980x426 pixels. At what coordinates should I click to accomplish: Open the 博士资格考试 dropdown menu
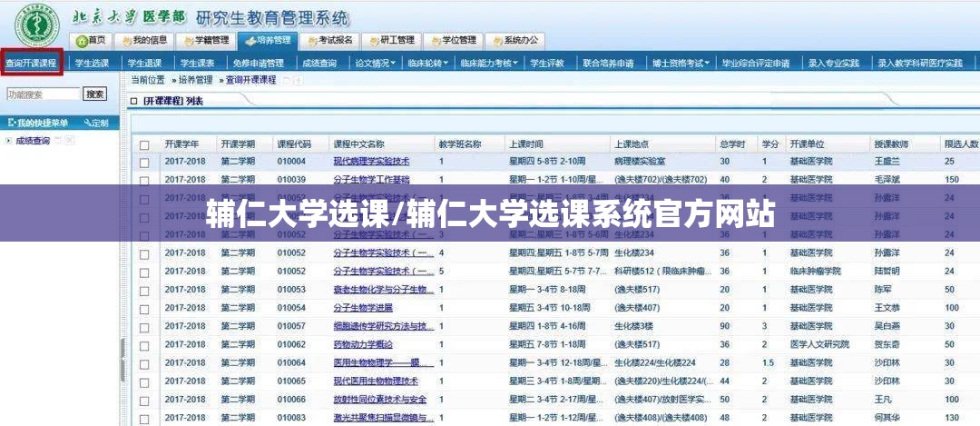click(x=681, y=64)
